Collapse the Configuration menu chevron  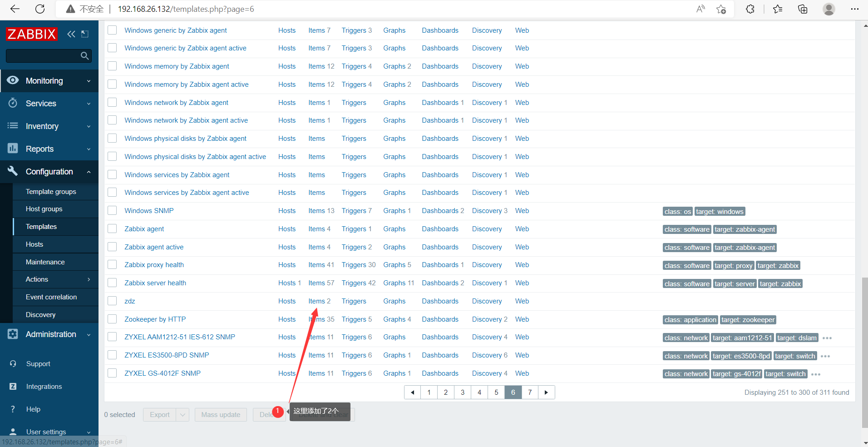point(89,172)
